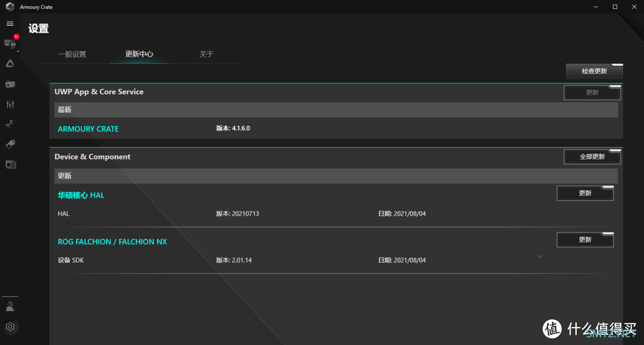The image size is (644, 345).
Task: Open the Featured deals tag icon
Action: pyautogui.click(x=10, y=144)
